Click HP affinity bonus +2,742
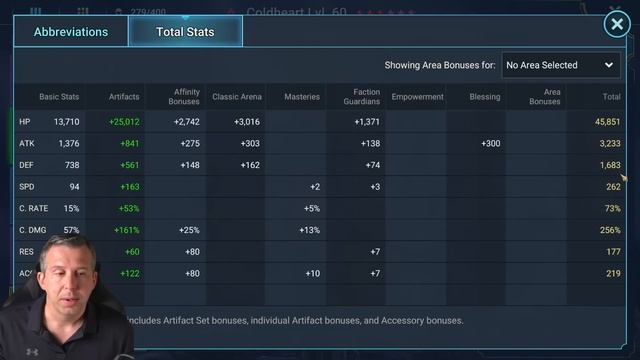Screen dimensions: 640x360 (x=187, y=122)
